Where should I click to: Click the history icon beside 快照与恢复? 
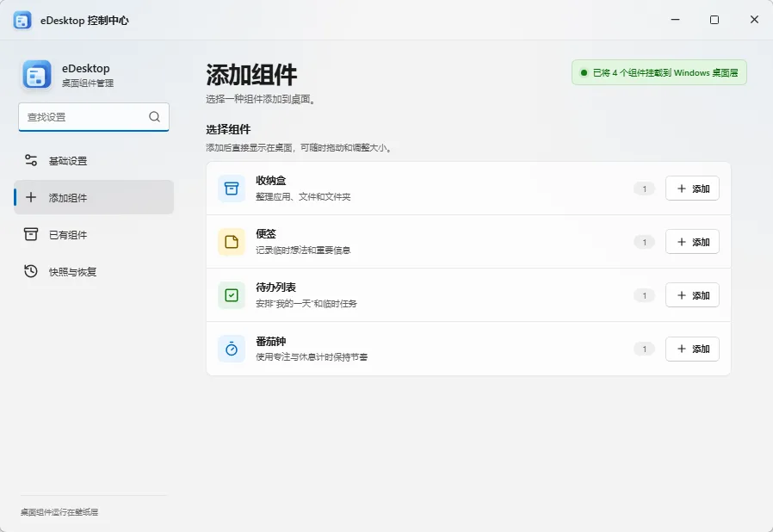[x=31, y=271]
